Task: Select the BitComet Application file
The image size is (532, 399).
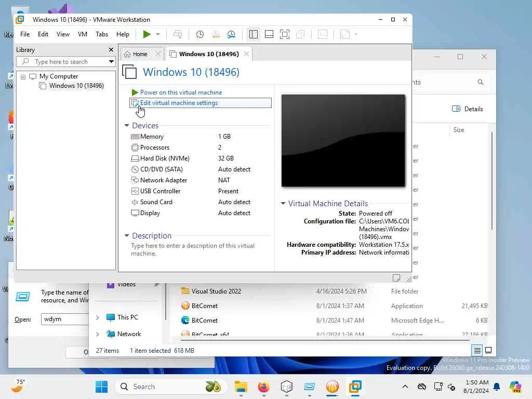Action: coord(205,306)
